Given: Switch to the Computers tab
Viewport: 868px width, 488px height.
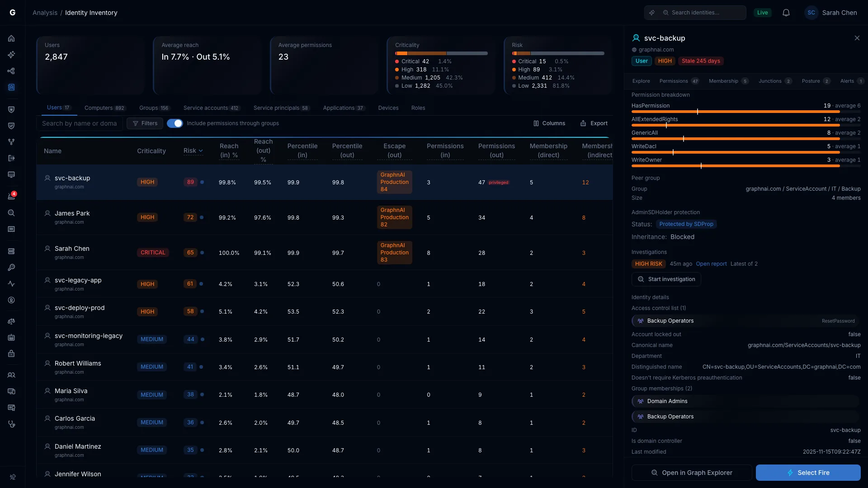Looking at the screenshot, I should click(105, 108).
